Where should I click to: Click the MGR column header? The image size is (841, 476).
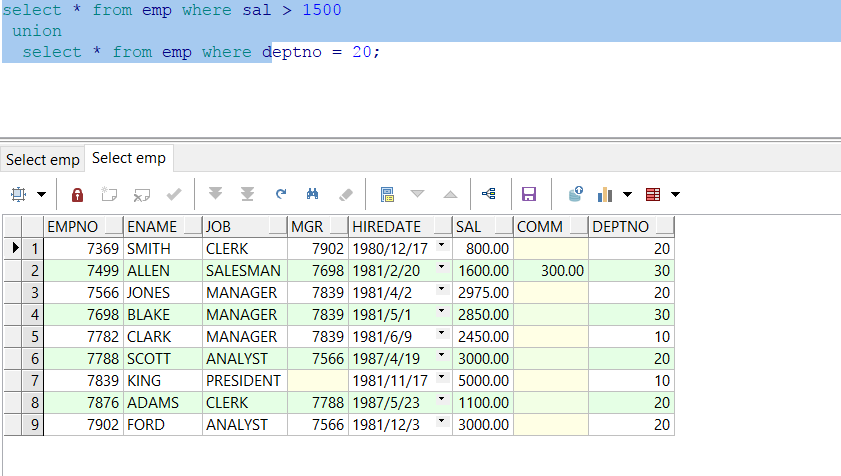click(x=318, y=226)
